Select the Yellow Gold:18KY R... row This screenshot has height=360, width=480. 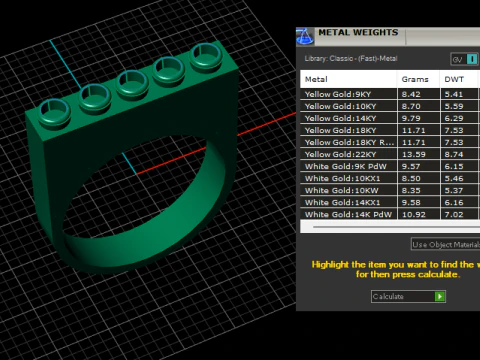coord(390,142)
